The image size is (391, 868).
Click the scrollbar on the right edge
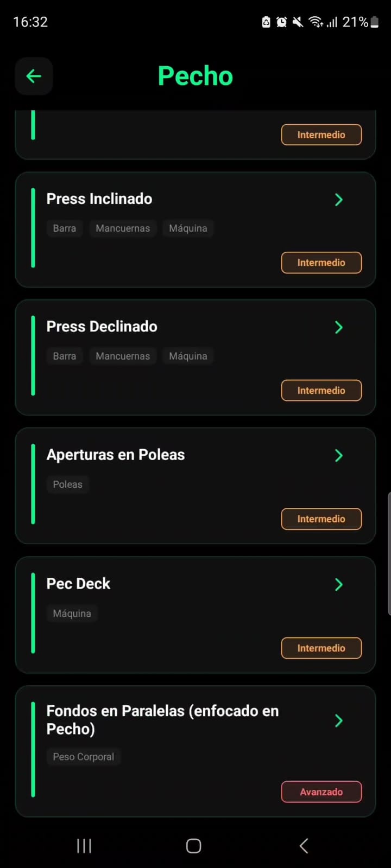389,553
